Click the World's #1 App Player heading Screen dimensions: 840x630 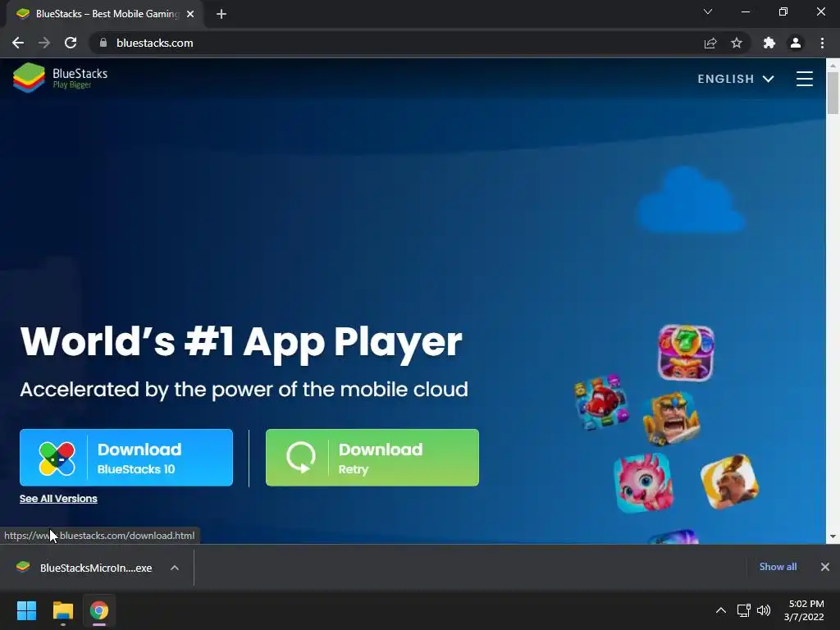241,342
